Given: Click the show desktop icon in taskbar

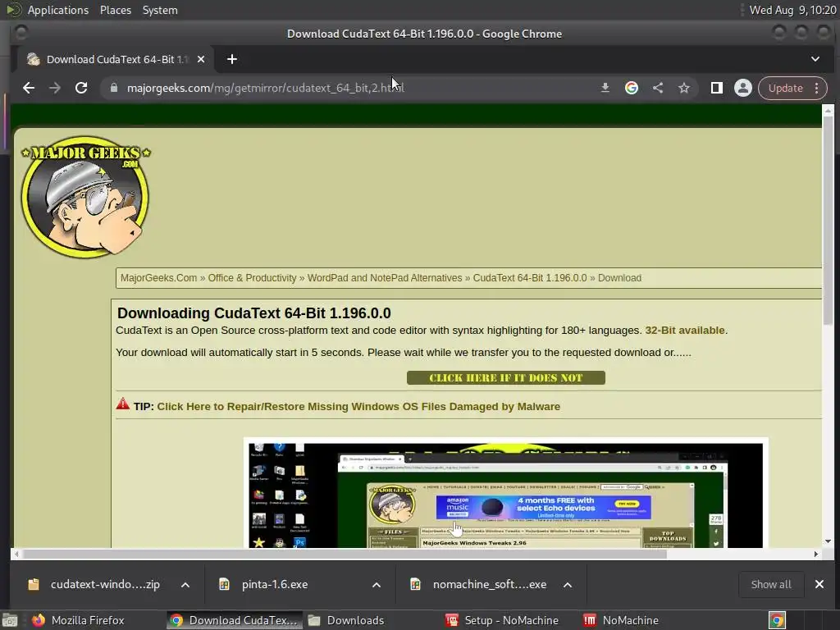Looking at the screenshot, I should [10, 620].
